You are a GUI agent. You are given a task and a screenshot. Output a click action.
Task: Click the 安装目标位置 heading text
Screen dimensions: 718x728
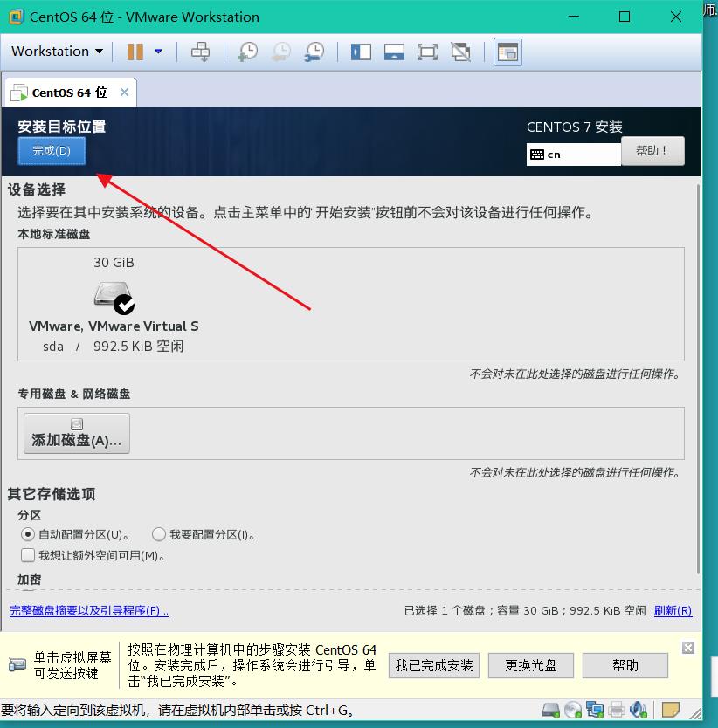[62, 127]
